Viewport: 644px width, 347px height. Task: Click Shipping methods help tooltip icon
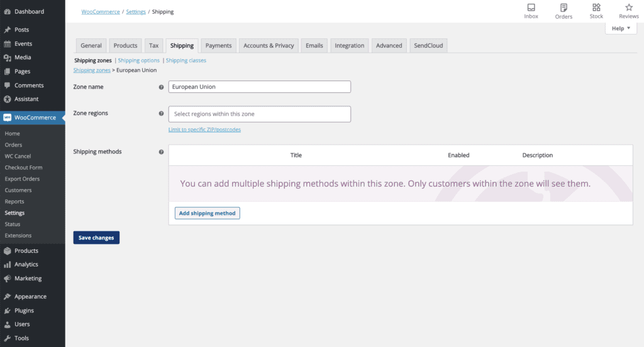[161, 152]
